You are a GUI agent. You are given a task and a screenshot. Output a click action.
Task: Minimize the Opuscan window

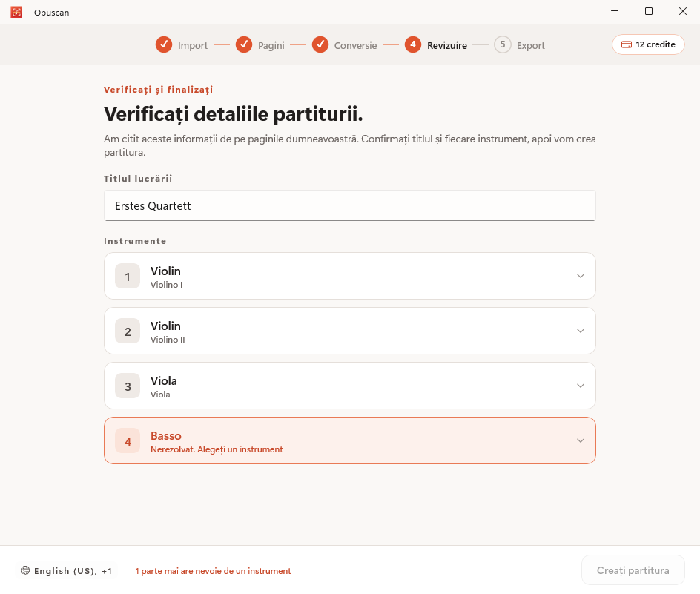(615, 11)
